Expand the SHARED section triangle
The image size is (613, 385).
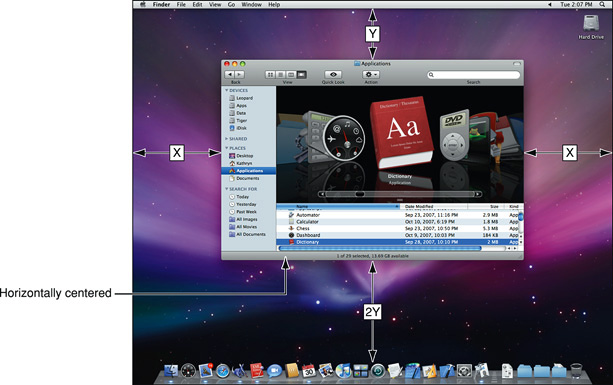pos(226,139)
